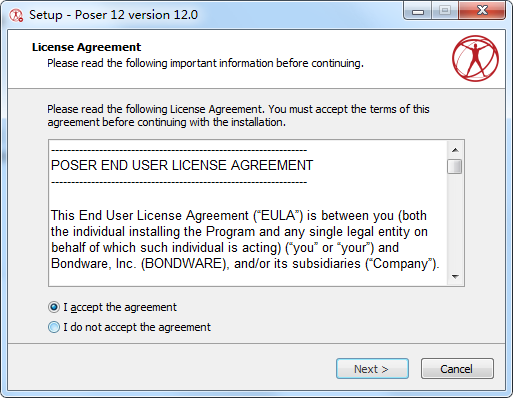Close the Poser 12 Setup window
Viewport: 513px width, 398px height.
(x=482, y=11)
